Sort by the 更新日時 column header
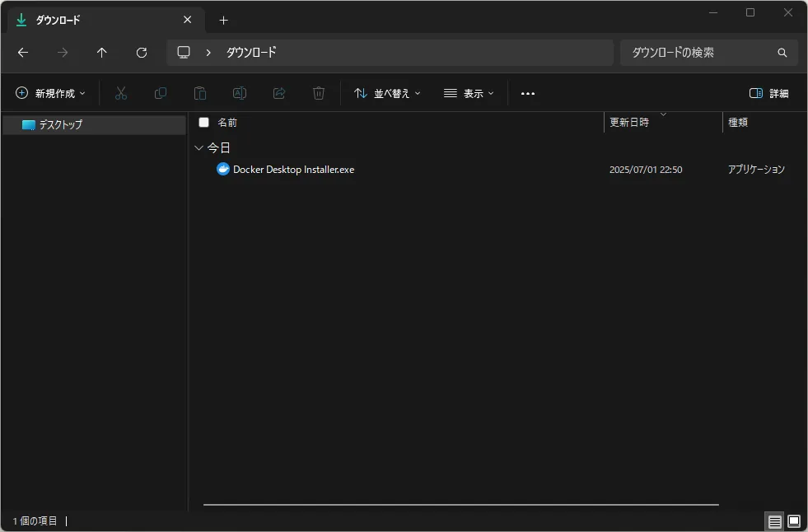 [x=628, y=122]
